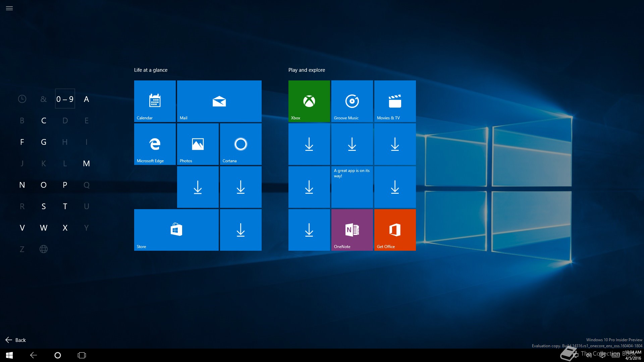
Task: Open Task View on the taskbar
Action: [82, 355]
